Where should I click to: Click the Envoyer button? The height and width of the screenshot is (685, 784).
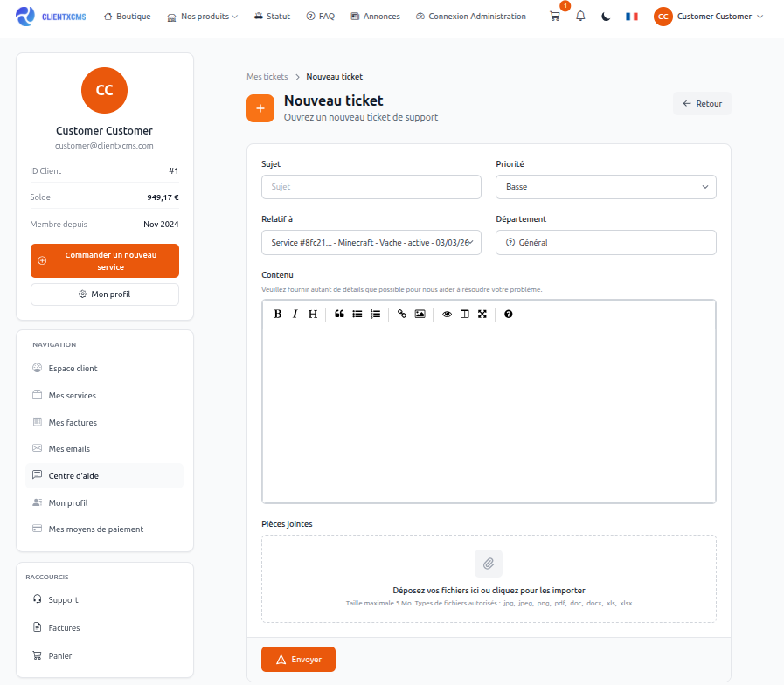pos(298,659)
